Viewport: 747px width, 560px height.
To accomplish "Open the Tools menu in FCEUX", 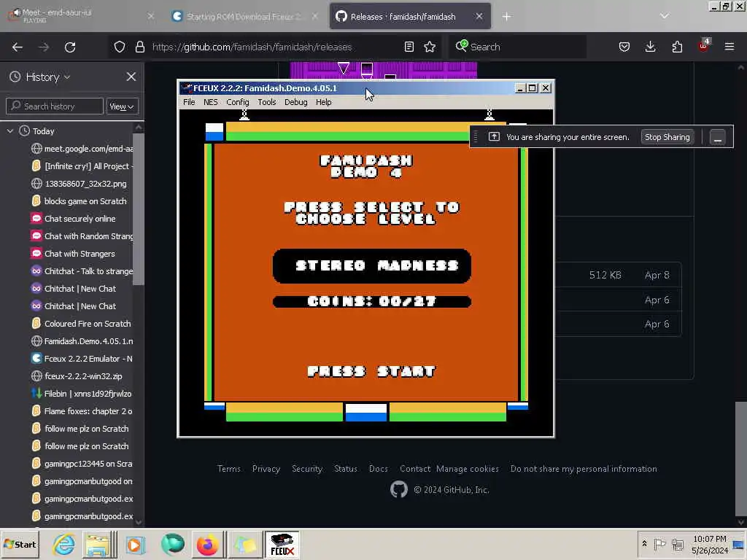I will coord(267,102).
